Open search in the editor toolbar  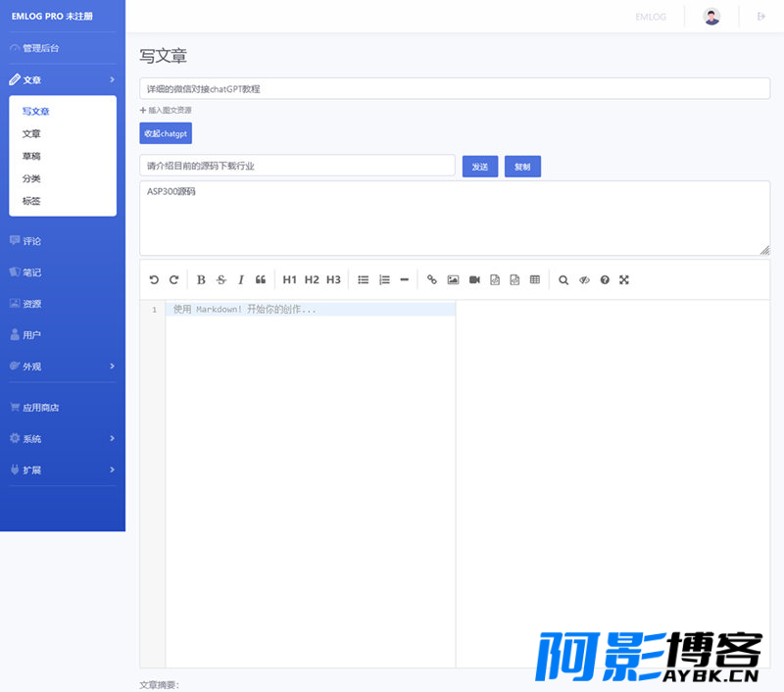(x=563, y=280)
